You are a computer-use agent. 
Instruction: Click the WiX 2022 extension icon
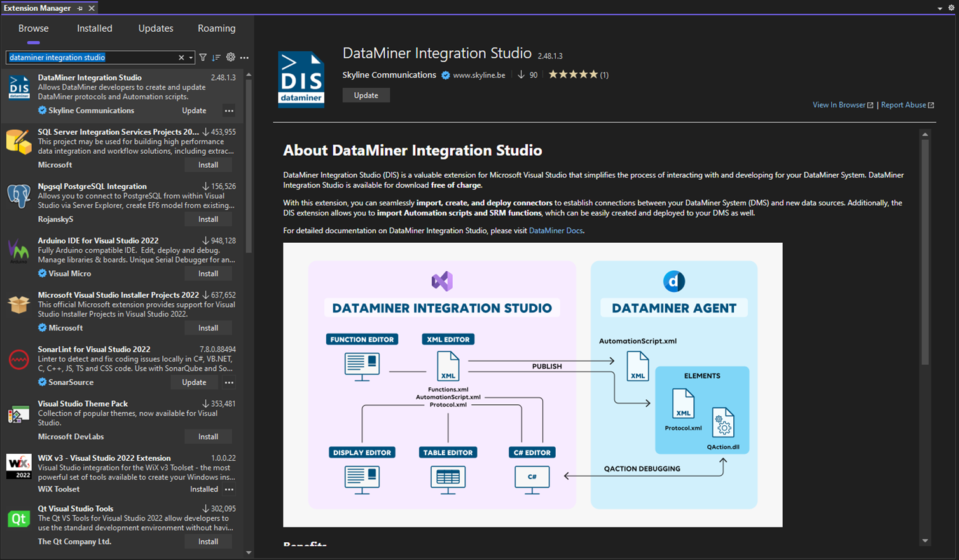19,467
